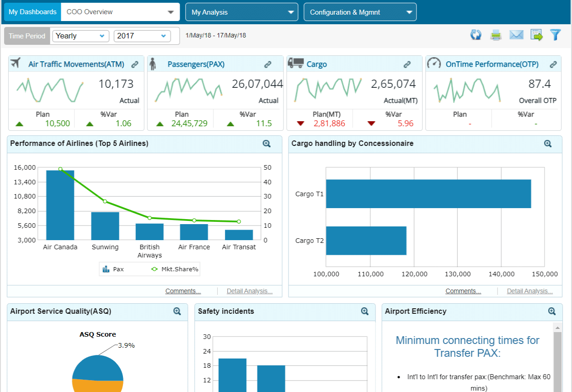Toggle Mkt.Share% series in chart legend
Image resolution: width=572 pixels, height=392 pixels.
click(175, 269)
